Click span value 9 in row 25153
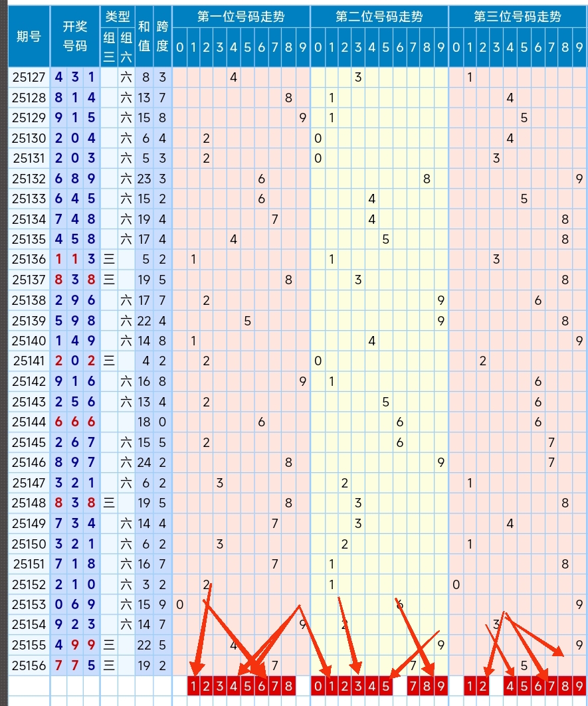This screenshot has height=706, width=588. point(162,604)
